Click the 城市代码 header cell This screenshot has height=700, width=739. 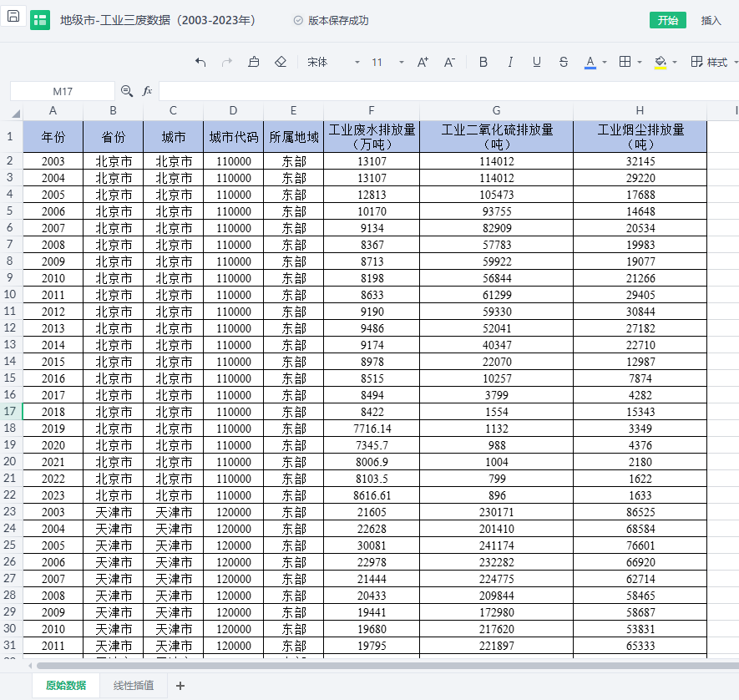pos(233,137)
